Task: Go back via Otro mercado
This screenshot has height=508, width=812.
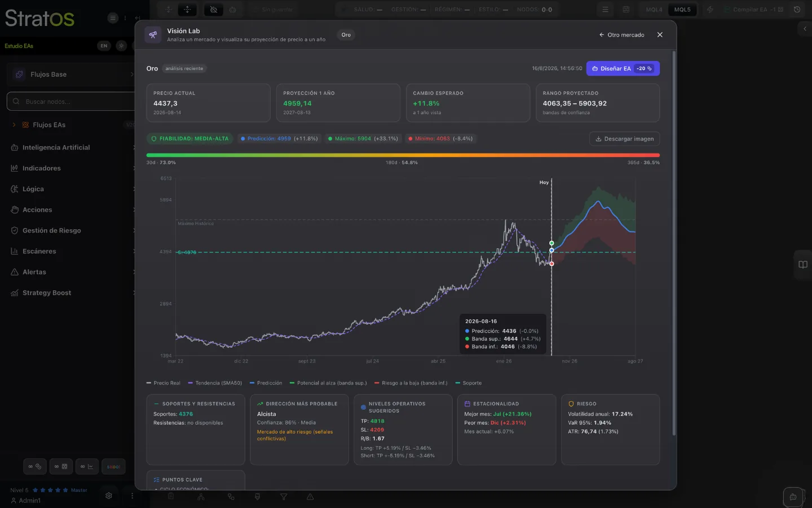Action: click(x=622, y=35)
